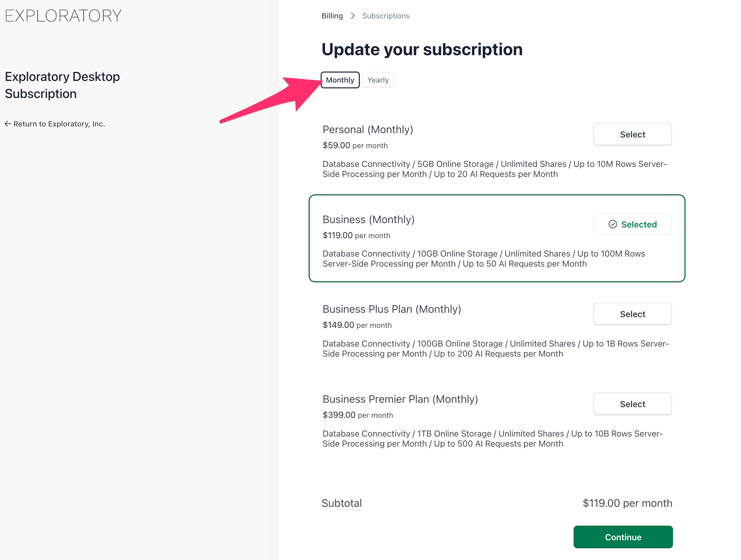Click the breadcrumb chevron separator
The width and height of the screenshot is (741, 560).
coord(352,16)
